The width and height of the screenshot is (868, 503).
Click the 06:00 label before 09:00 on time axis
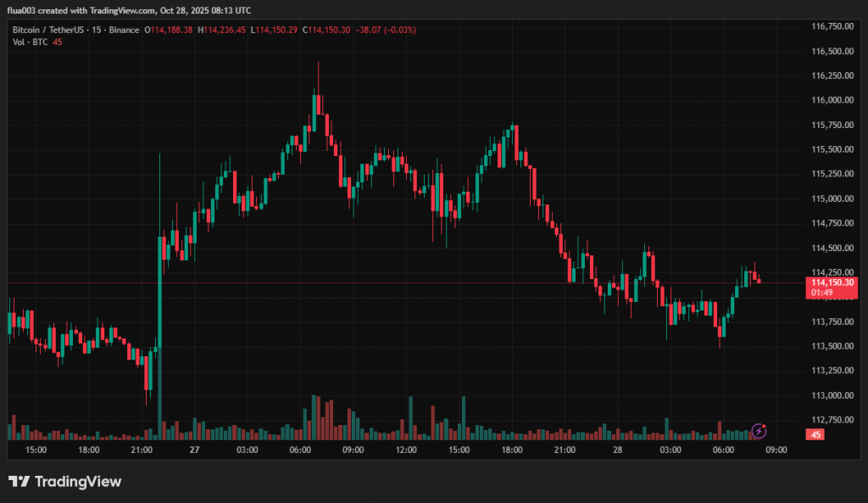click(x=723, y=450)
